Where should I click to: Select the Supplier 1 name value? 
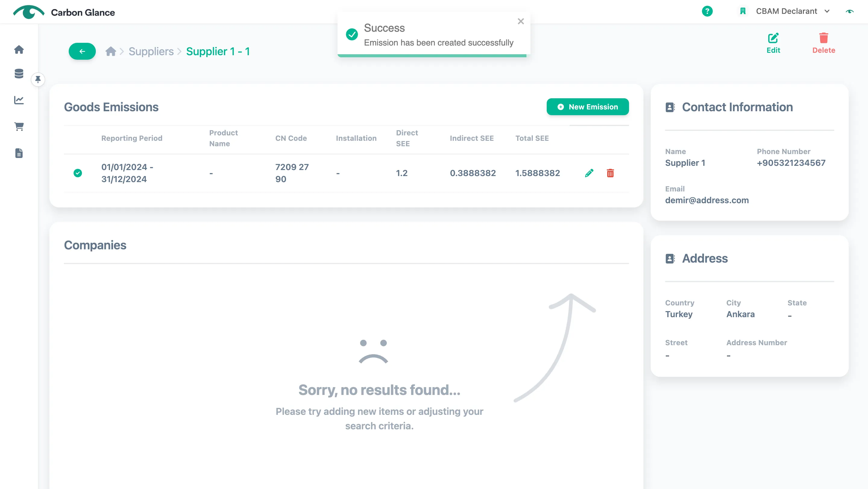685,163
